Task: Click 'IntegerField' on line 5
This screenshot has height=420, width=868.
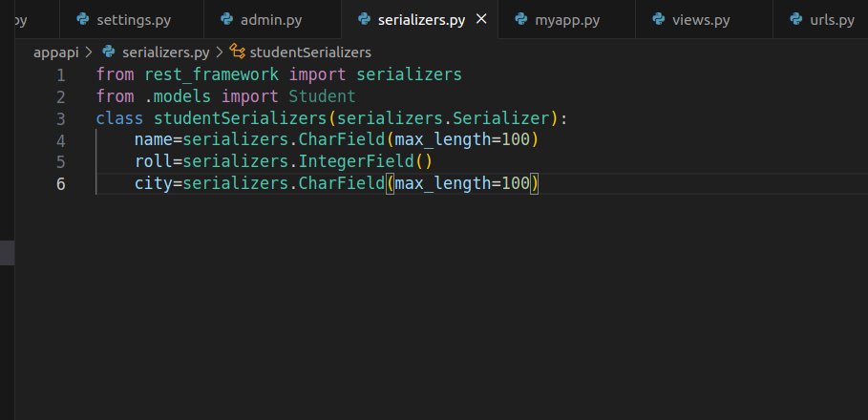Action: coord(356,161)
